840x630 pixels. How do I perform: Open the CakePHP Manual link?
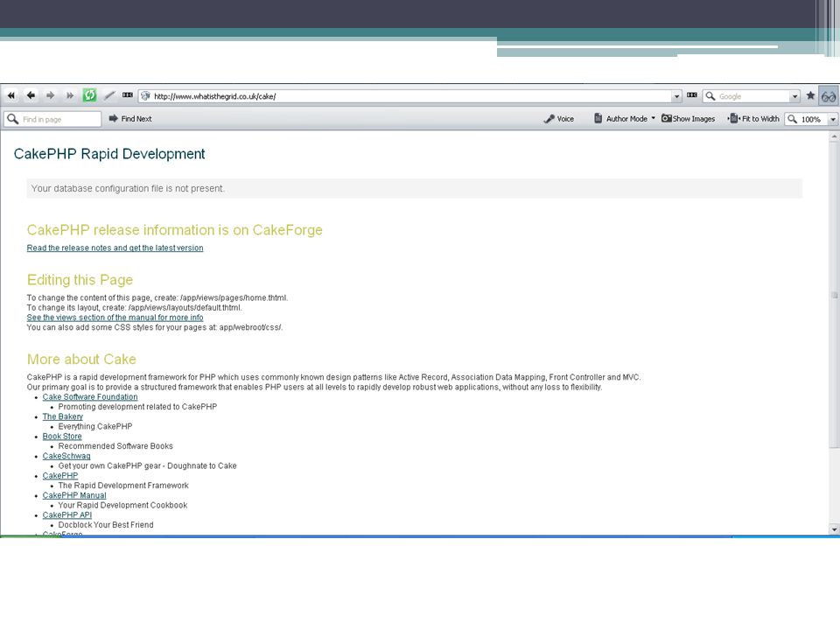coord(74,496)
